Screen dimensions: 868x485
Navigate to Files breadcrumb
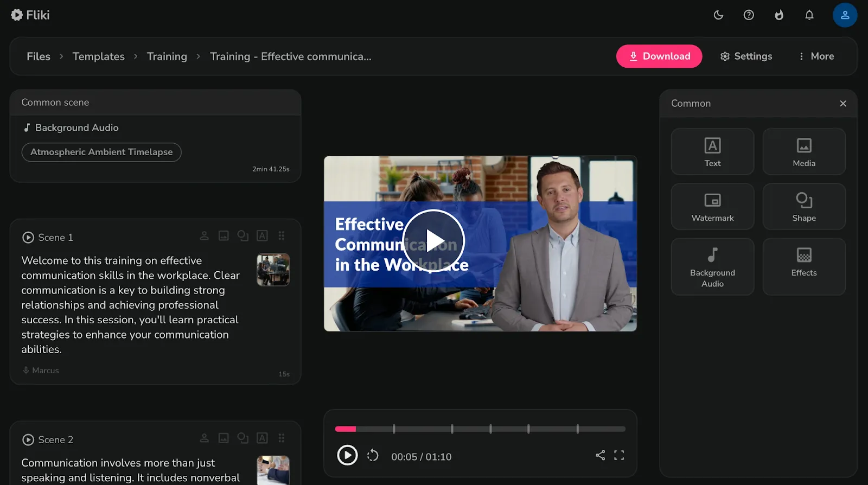pos(39,56)
